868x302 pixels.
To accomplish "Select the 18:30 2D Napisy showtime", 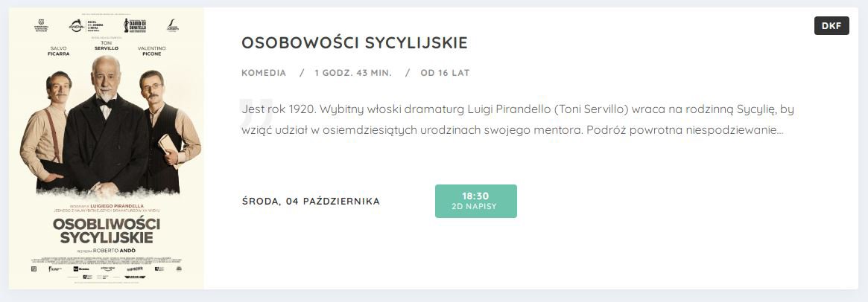I will coord(476,202).
